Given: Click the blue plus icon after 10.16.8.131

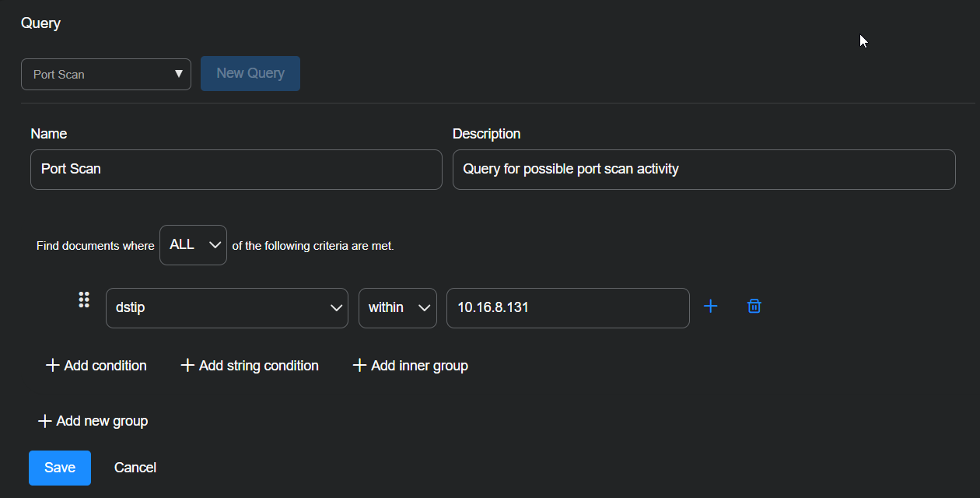Looking at the screenshot, I should pyautogui.click(x=710, y=307).
